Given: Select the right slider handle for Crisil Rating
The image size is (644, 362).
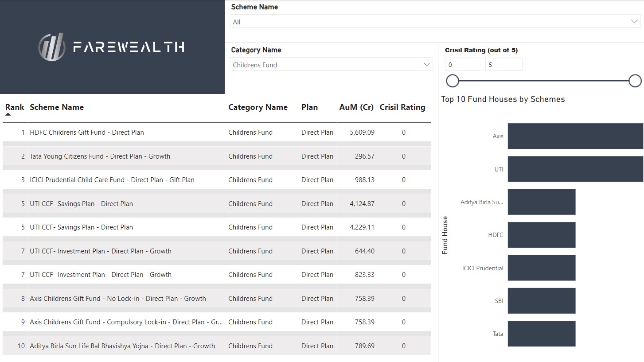Looking at the screenshot, I should coord(635,81).
